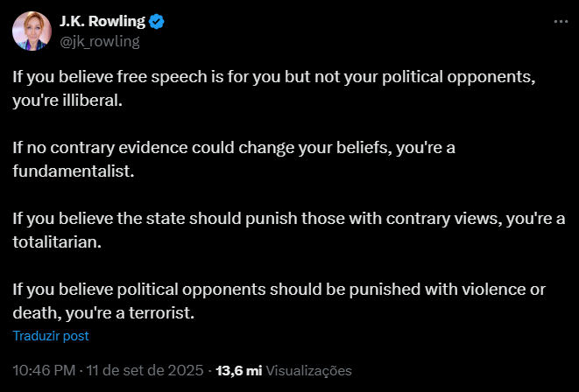Click the date 11 de set de 2025

145,371
